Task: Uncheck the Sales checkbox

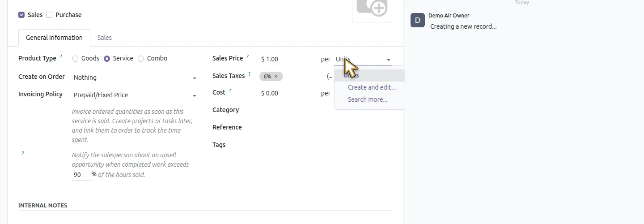Action: pyautogui.click(x=21, y=15)
